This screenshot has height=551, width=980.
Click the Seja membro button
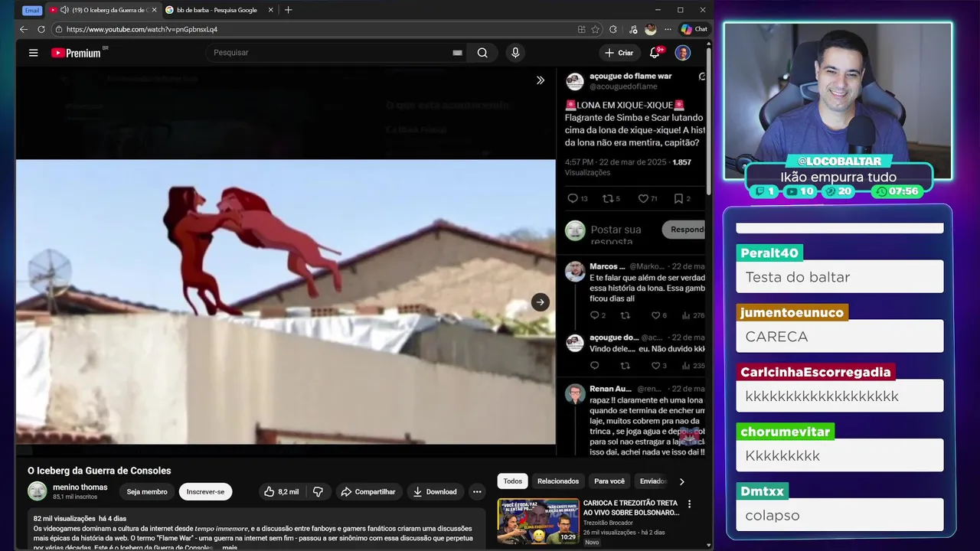coord(147,492)
